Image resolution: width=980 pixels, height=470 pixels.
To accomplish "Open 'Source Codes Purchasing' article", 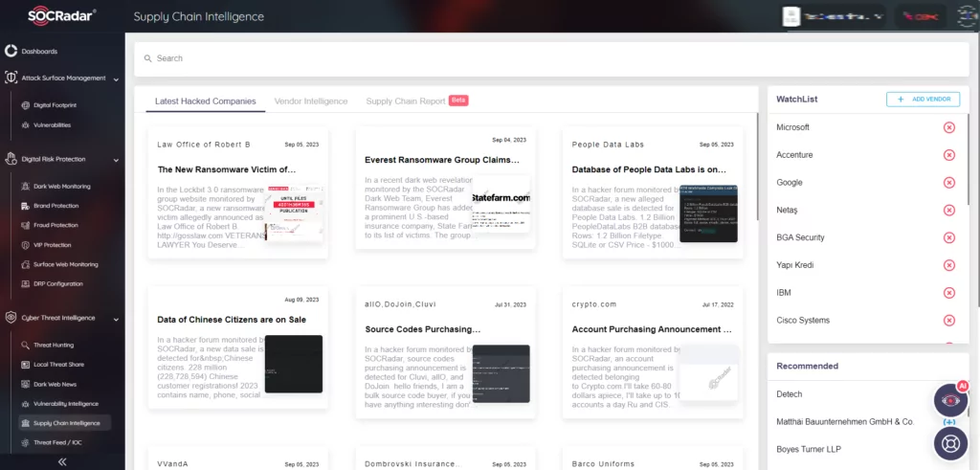I will [422, 329].
